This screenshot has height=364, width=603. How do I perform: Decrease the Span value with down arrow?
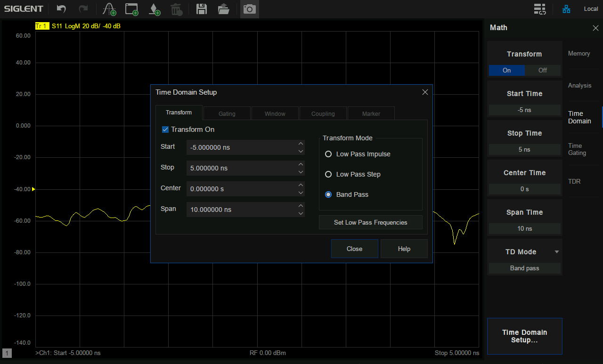[x=301, y=213]
